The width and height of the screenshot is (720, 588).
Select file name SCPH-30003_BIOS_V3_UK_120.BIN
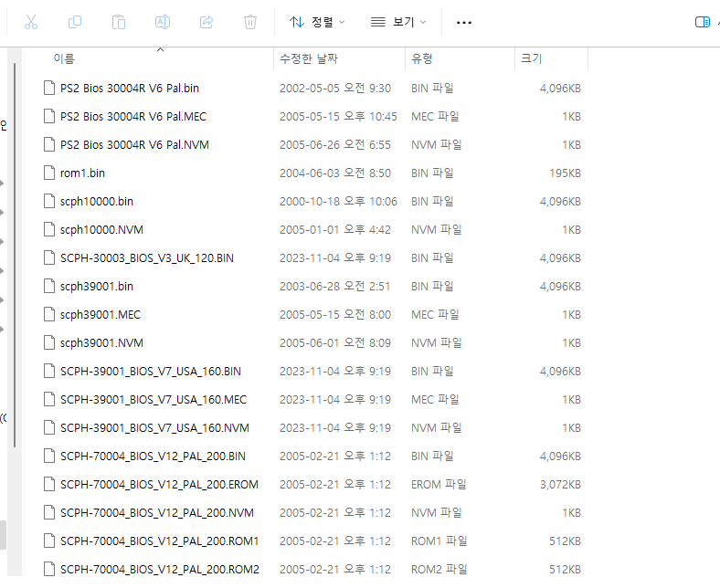pyautogui.click(x=147, y=258)
